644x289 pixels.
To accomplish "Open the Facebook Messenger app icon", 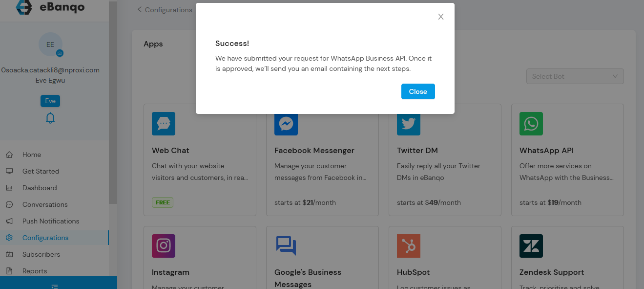I will [x=286, y=124].
